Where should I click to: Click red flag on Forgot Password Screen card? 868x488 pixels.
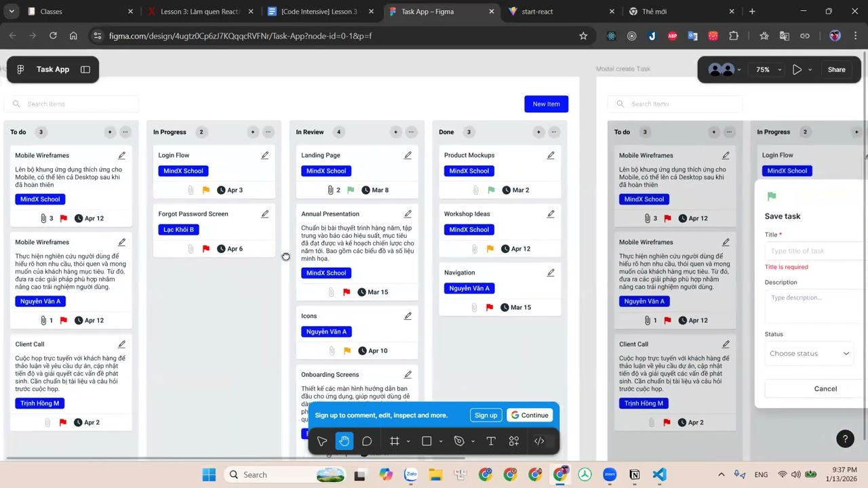click(206, 249)
